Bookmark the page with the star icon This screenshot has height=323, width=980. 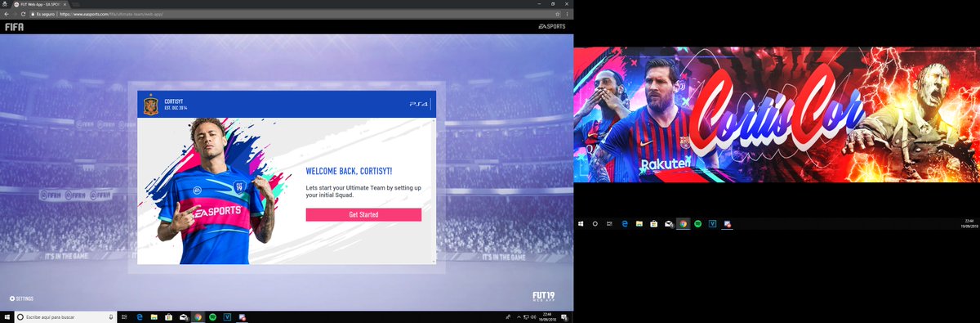tap(557, 15)
